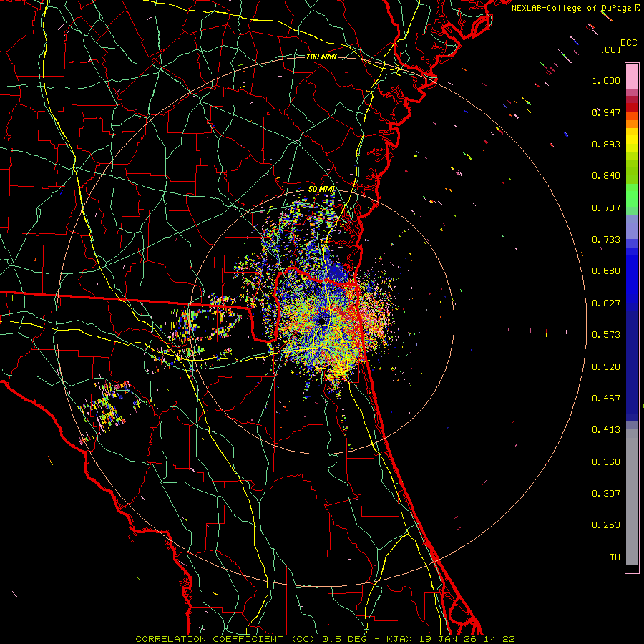Pick the red segment of the color bar
The width and height of the screenshot is (644, 644).
click(x=632, y=107)
